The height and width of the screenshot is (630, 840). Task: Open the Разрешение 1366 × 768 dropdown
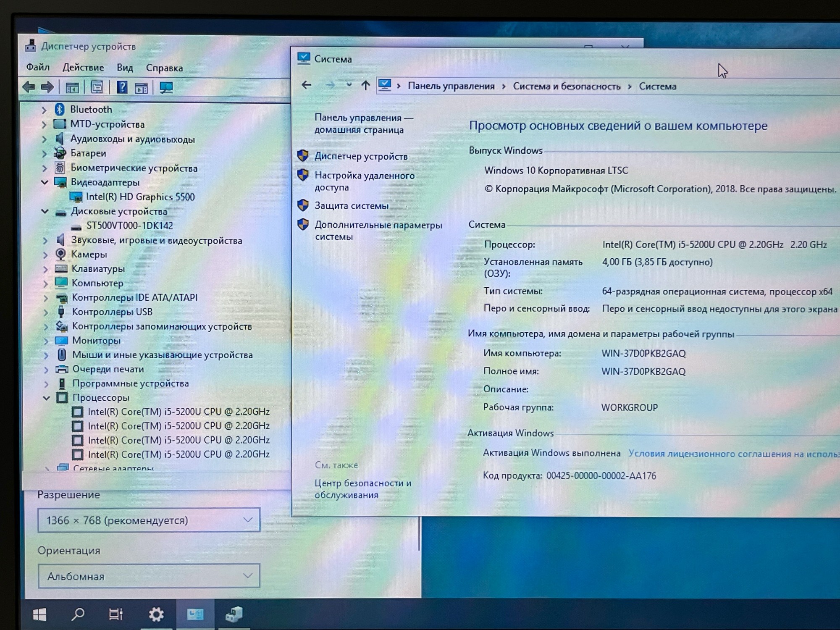[x=149, y=520]
